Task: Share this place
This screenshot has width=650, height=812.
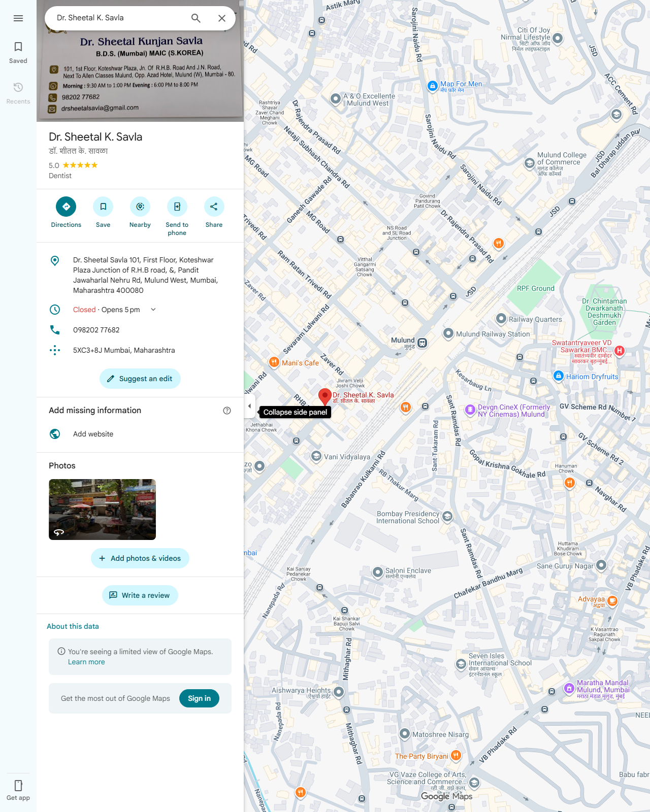Action: click(x=214, y=213)
